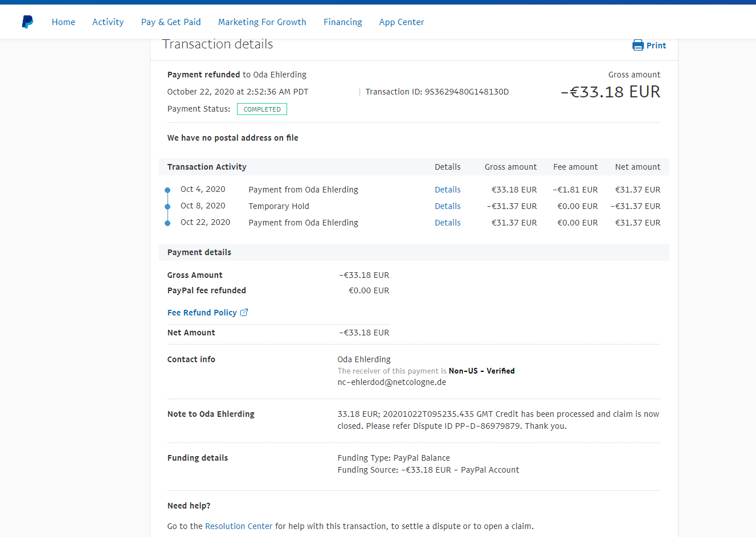Click the external link icon beside Fee Refund Policy

(x=244, y=313)
